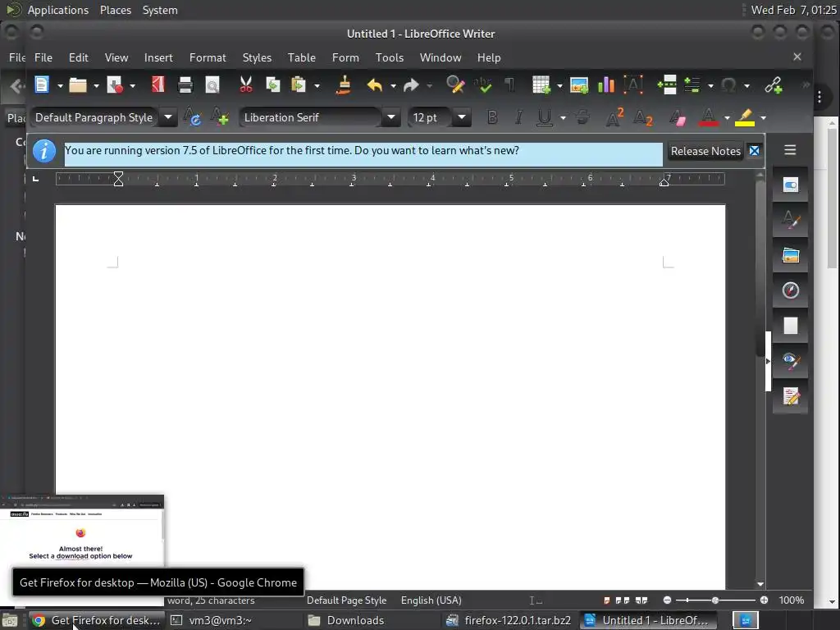Open the Applications system menu
This screenshot has width=840, height=630.
(58, 10)
